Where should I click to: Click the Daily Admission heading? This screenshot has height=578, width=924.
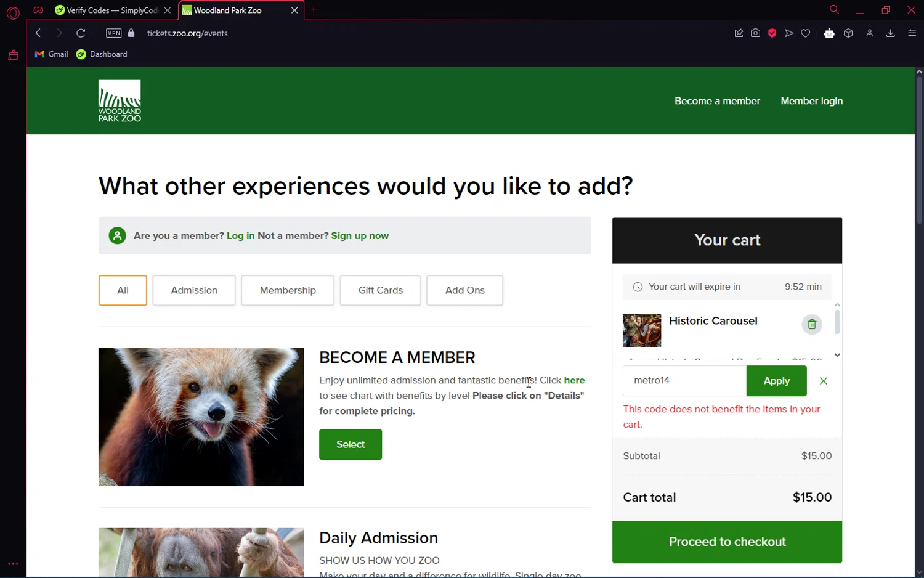click(x=378, y=538)
